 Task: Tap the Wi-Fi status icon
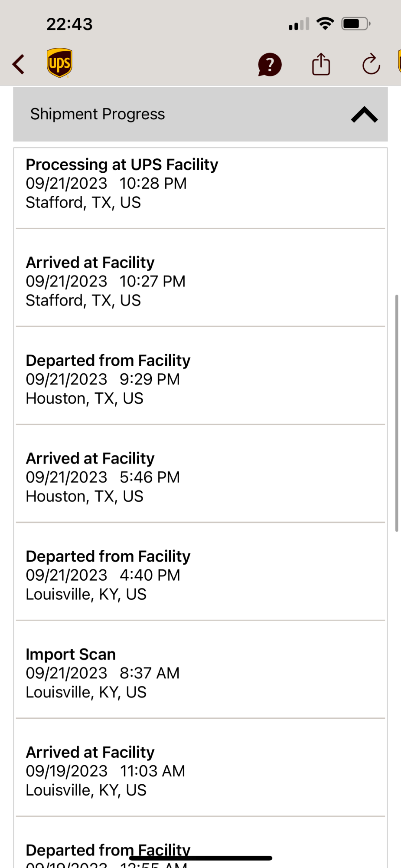(325, 23)
